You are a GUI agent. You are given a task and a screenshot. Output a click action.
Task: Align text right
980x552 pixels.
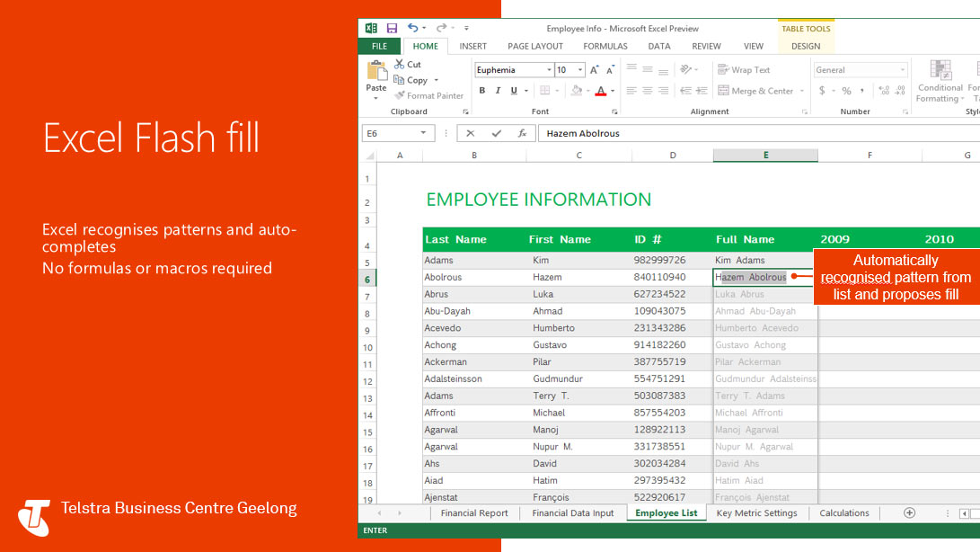(663, 91)
